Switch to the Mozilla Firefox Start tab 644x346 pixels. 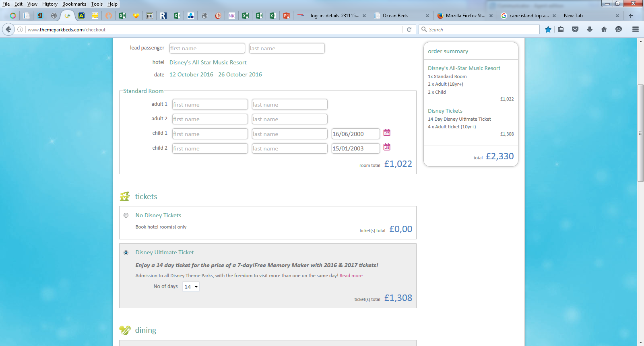464,16
